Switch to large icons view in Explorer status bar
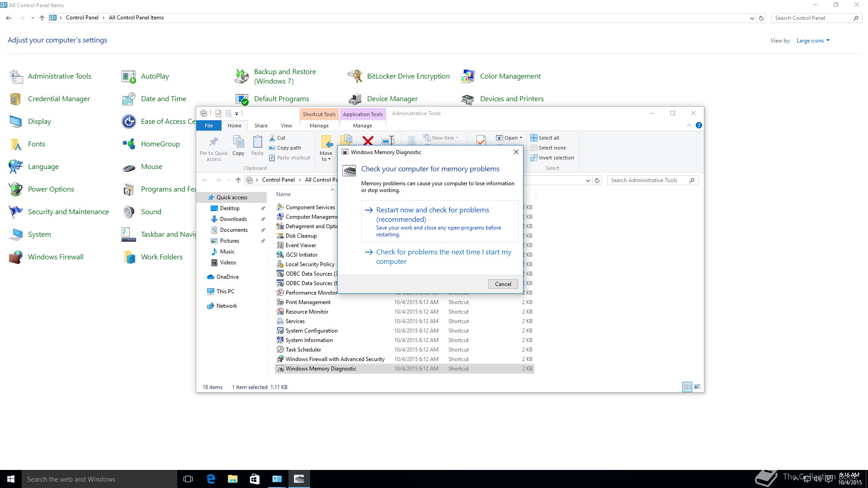Screen dimensions: 868x488 click(x=697, y=387)
